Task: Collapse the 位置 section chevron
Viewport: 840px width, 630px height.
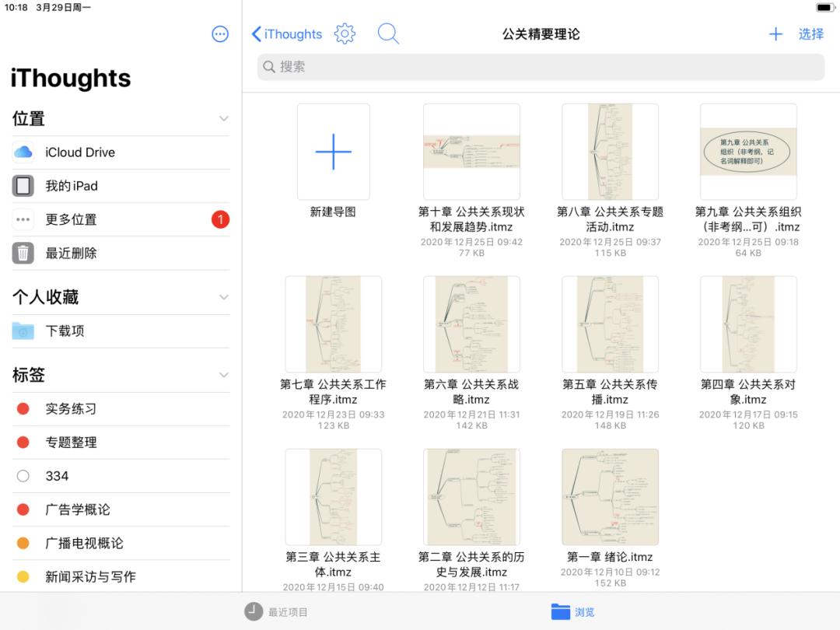Action: pos(224,118)
